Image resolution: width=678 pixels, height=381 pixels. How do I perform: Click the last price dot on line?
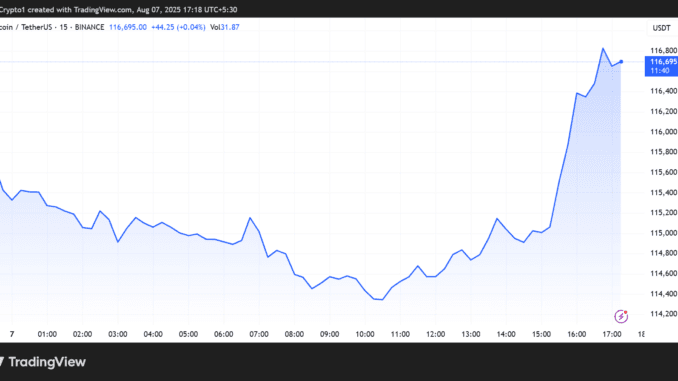621,62
